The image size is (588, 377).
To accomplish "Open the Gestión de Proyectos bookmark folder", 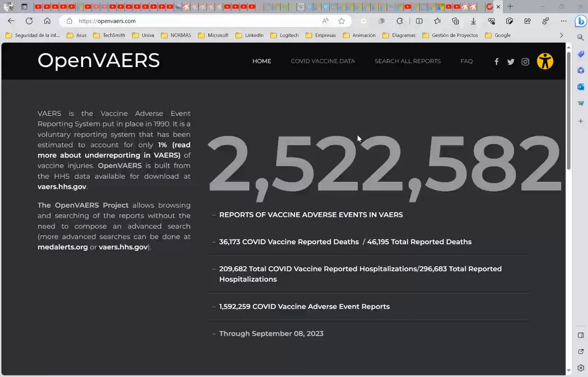I will tap(450, 35).
